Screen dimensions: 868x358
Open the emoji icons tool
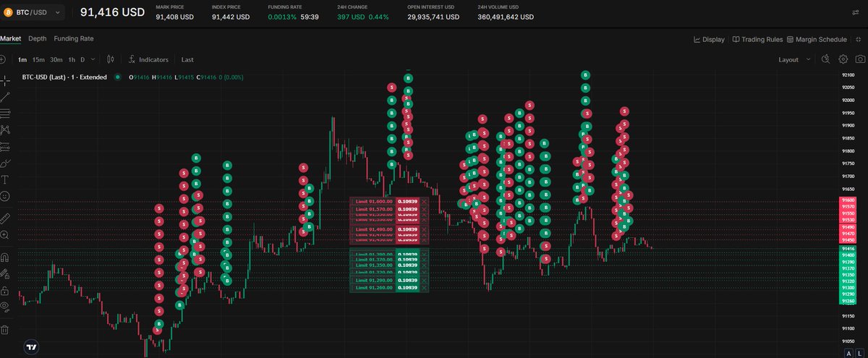click(x=5, y=196)
